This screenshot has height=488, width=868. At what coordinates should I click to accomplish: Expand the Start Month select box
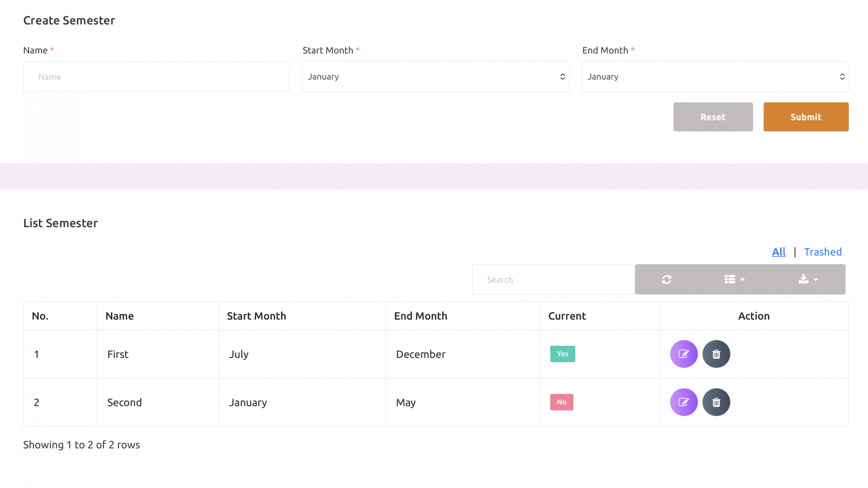[x=435, y=77]
